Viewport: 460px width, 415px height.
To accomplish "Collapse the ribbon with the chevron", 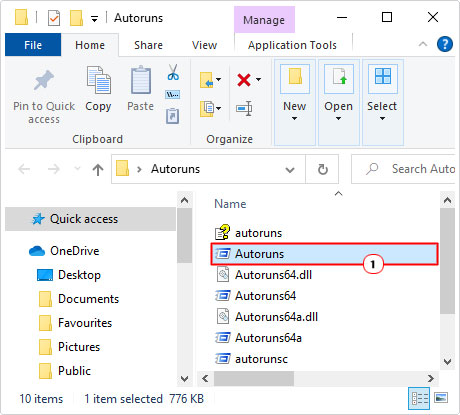I will tap(423, 44).
